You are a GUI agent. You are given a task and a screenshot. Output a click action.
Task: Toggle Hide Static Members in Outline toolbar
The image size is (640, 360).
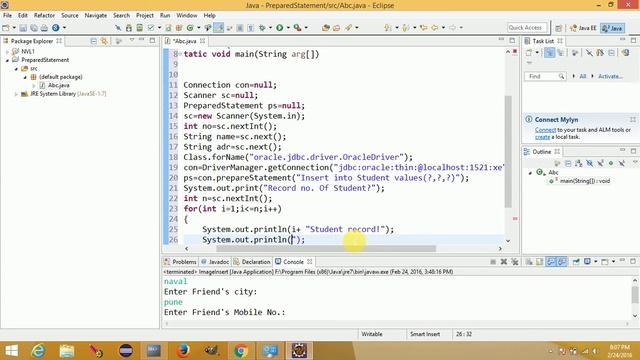[600, 163]
